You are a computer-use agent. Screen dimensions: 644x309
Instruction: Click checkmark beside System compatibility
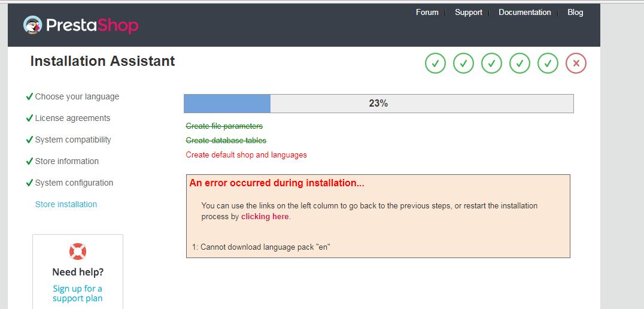click(29, 140)
